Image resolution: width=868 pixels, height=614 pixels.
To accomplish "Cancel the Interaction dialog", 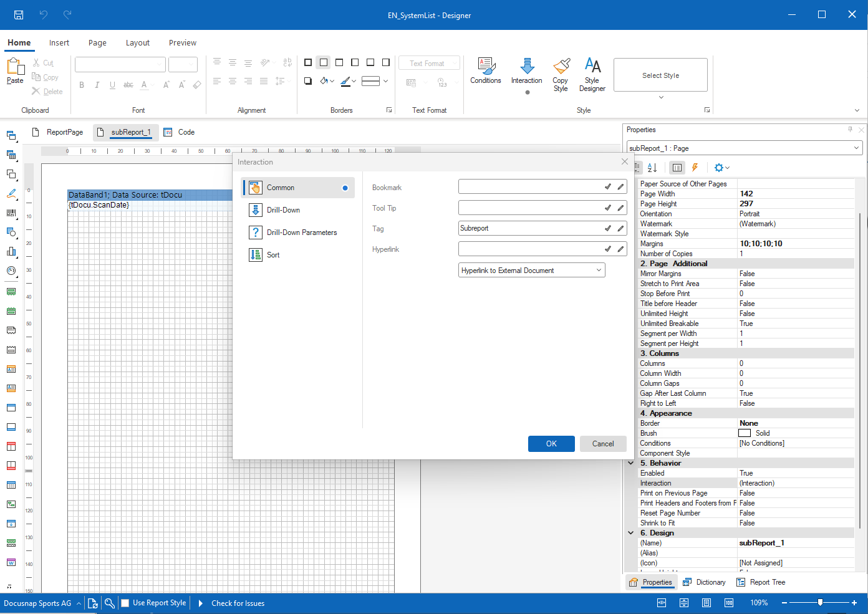I will (603, 444).
